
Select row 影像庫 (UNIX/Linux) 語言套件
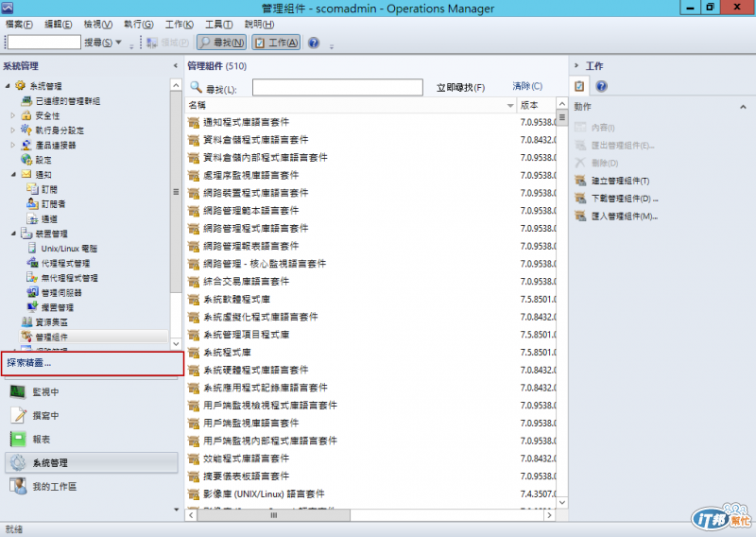tap(370, 494)
